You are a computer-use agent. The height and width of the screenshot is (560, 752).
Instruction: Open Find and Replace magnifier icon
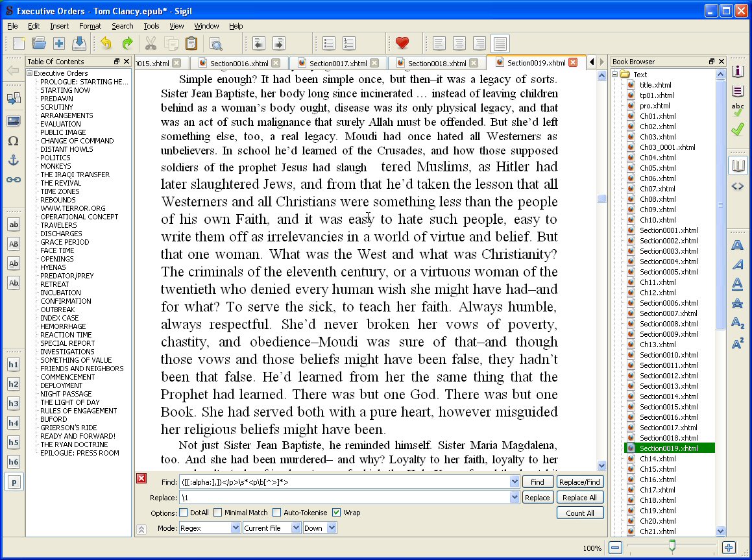[216, 43]
